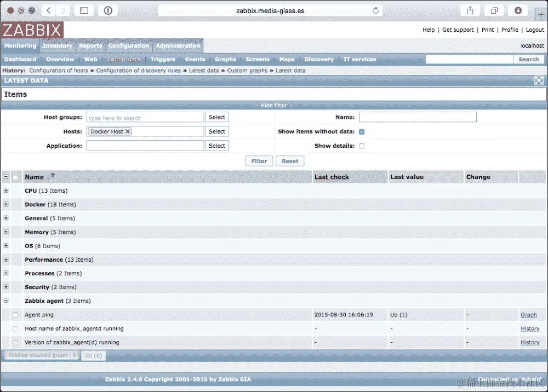Expand the CPU items group

(5, 191)
